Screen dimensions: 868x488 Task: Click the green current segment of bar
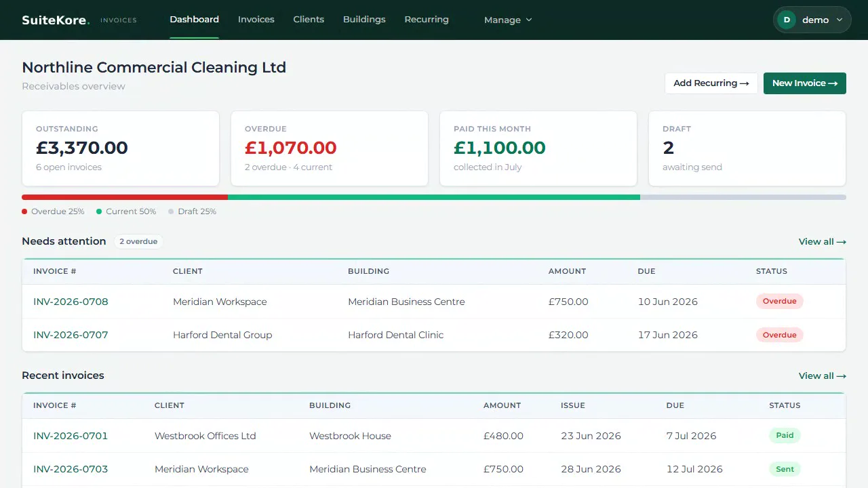(434, 197)
